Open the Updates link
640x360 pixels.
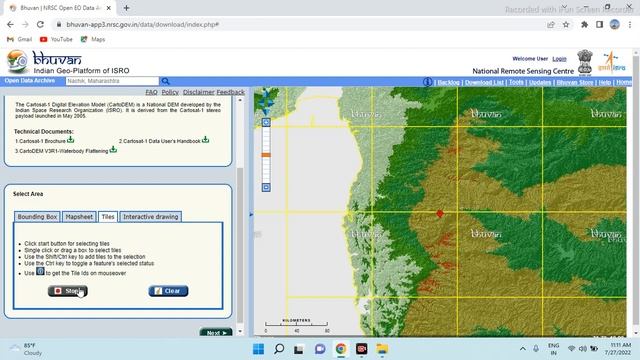click(x=540, y=82)
